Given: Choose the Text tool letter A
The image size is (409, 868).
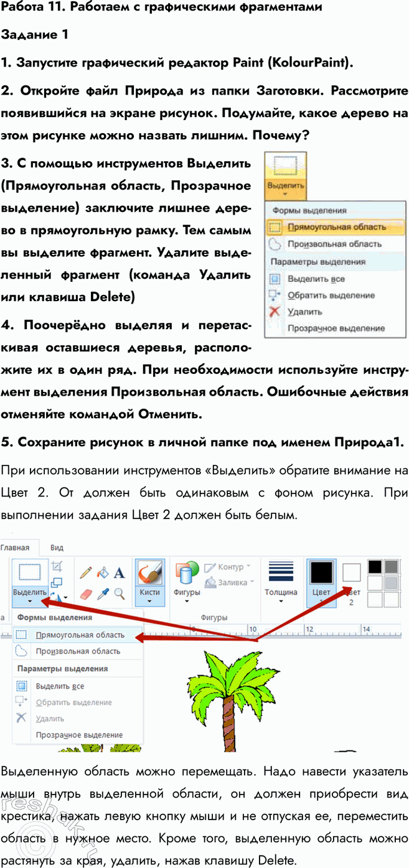Looking at the screenshot, I should (120, 571).
